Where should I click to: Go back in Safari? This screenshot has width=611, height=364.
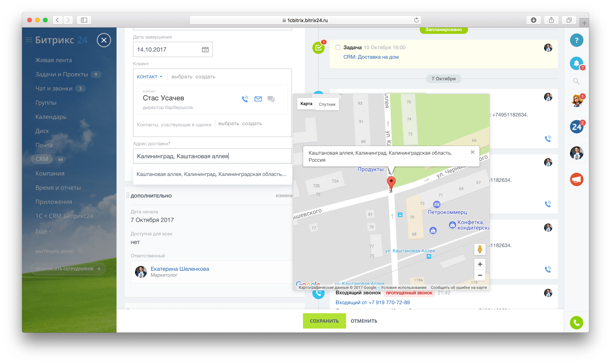point(57,20)
